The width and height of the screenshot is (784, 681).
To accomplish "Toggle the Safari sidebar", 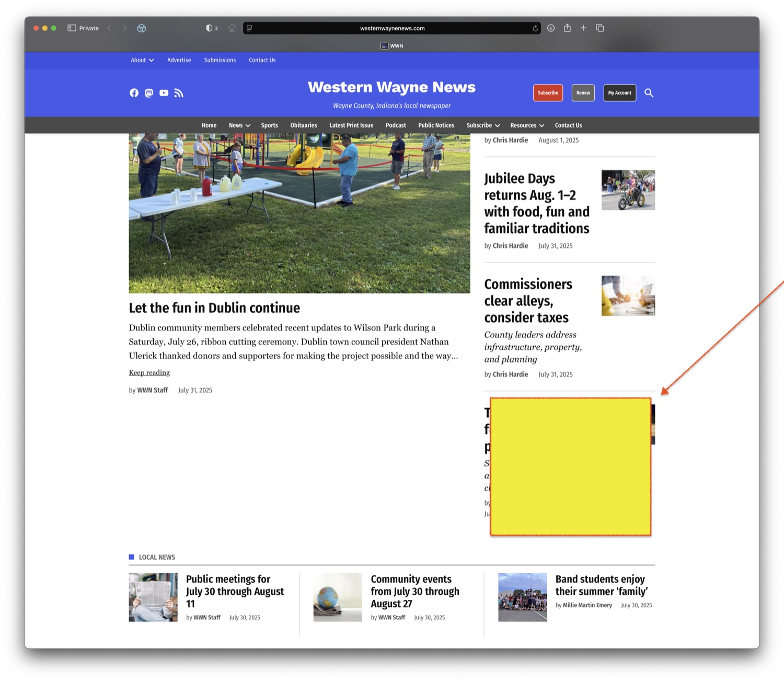I will point(72,28).
